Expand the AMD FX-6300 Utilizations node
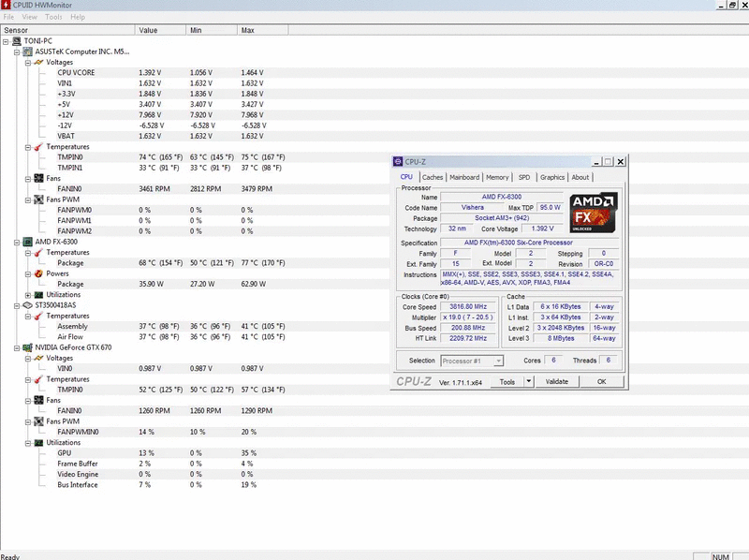 point(28,295)
